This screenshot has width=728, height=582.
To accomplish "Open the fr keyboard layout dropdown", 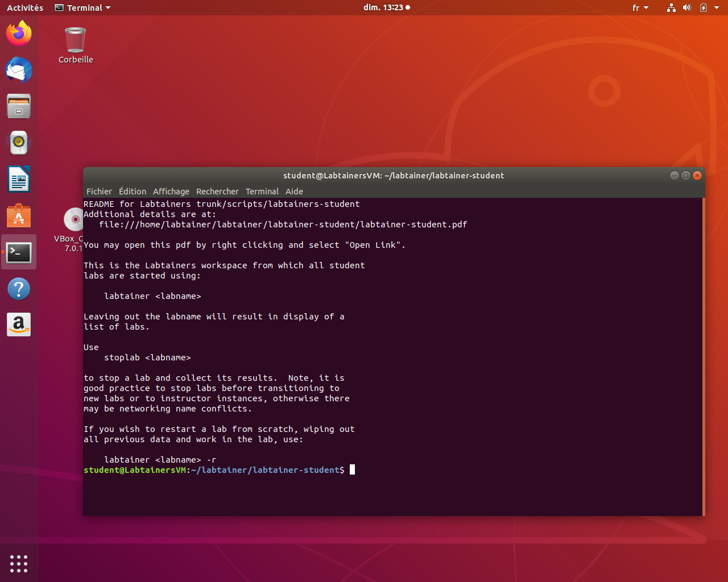I will (x=640, y=8).
